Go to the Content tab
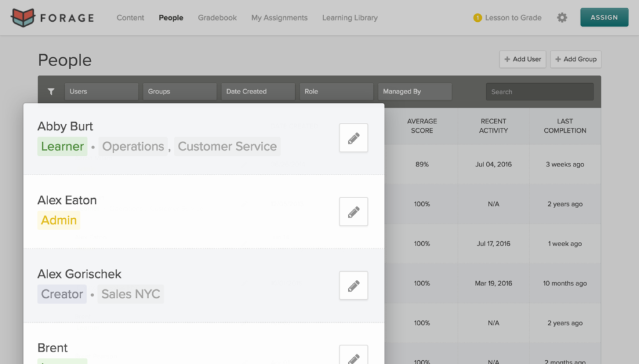This screenshot has height=364, width=639. click(x=130, y=18)
